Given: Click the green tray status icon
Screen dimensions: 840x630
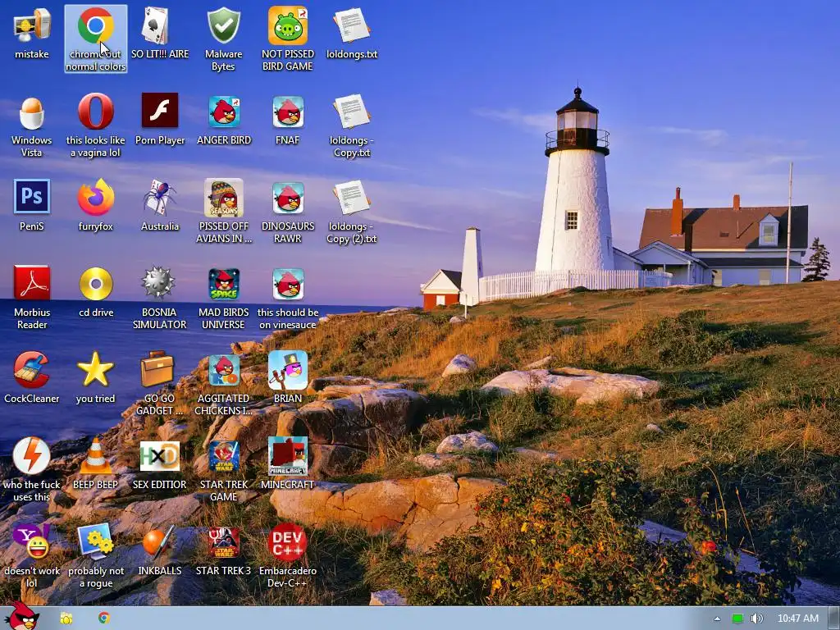Looking at the screenshot, I should tap(737, 619).
